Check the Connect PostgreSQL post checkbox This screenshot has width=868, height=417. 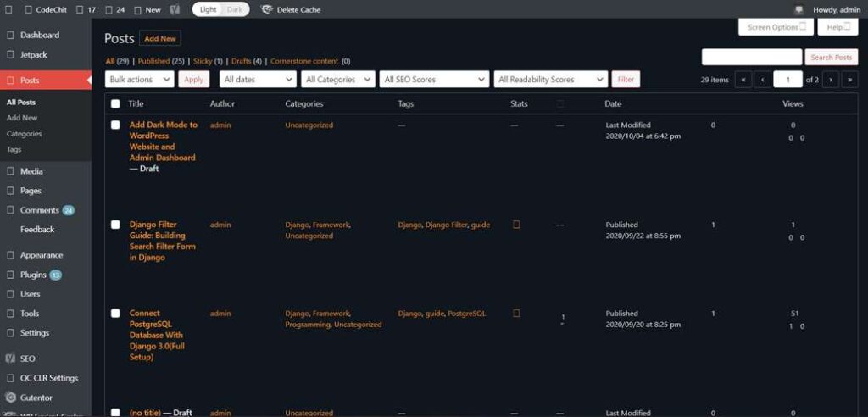115,313
